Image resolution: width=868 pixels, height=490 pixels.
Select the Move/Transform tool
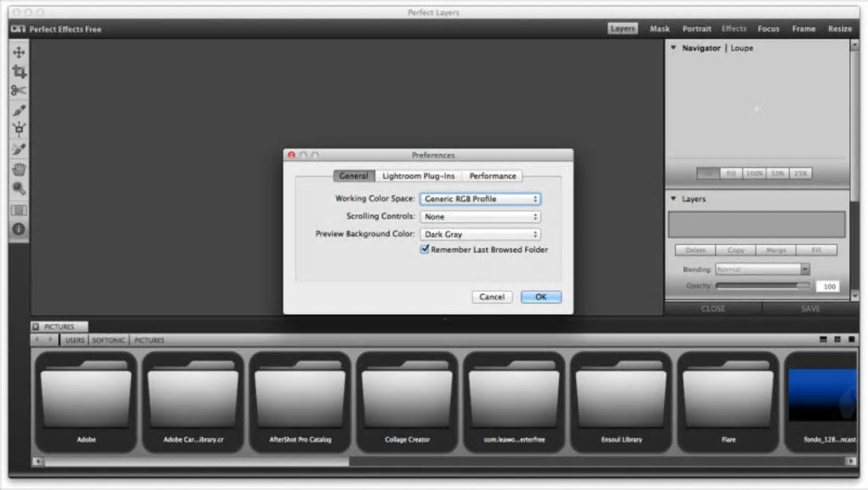coord(19,53)
